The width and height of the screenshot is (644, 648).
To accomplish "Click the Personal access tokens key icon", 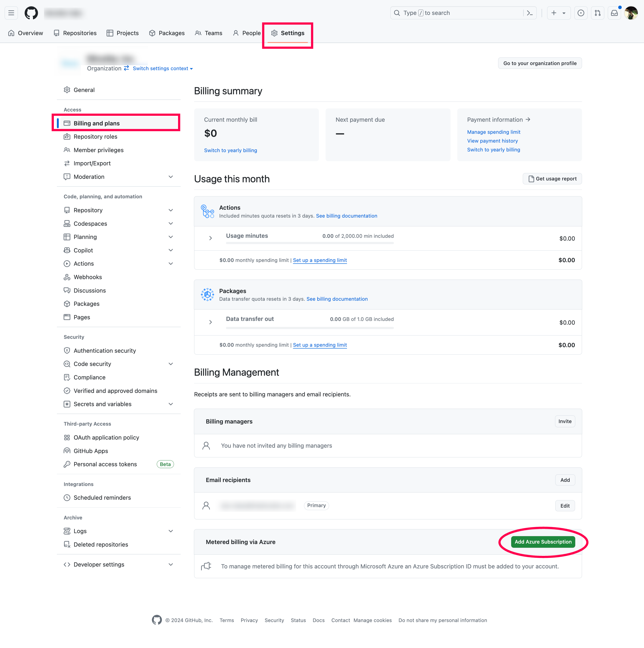I will point(67,464).
